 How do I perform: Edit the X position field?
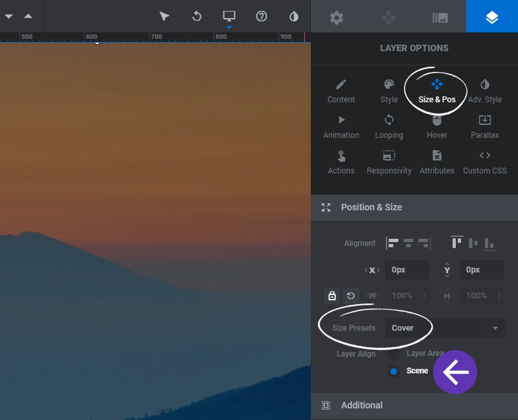pos(407,270)
